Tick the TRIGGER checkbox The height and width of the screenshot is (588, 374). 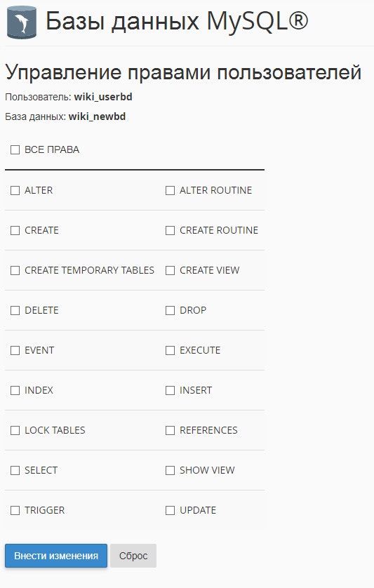point(15,510)
